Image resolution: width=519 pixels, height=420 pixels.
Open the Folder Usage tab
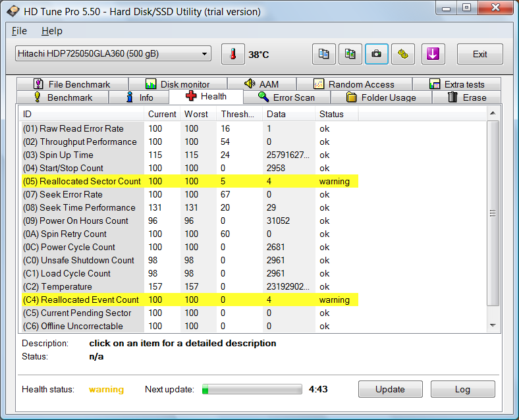(381, 97)
